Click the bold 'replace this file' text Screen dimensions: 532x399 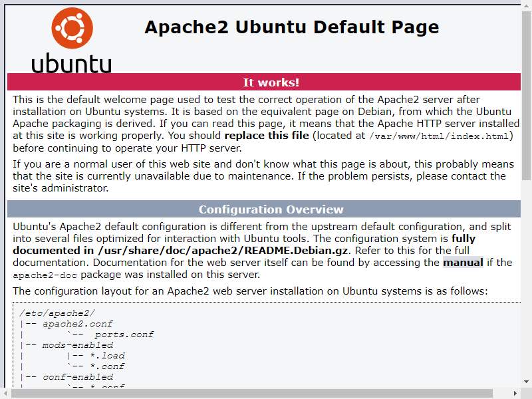tap(267, 136)
